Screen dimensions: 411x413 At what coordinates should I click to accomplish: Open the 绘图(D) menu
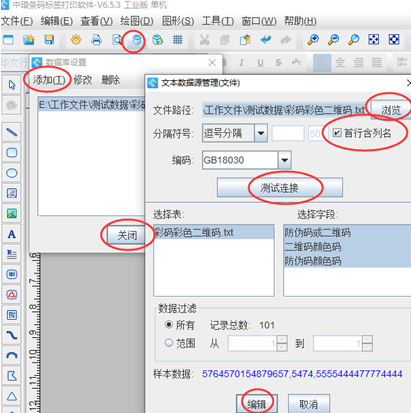[x=137, y=21]
